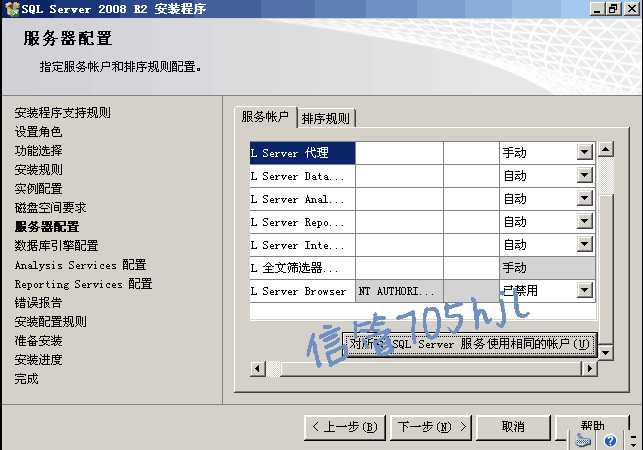Click 安装进度 step in sidebar
This screenshot has width=643, height=450.
pyautogui.click(x=38, y=359)
